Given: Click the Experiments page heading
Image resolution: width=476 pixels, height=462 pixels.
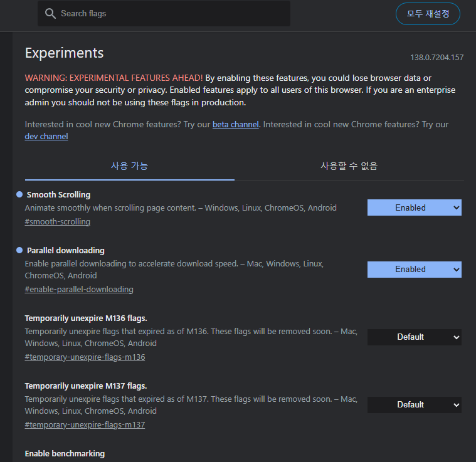Looking at the screenshot, I should (65, 53).
